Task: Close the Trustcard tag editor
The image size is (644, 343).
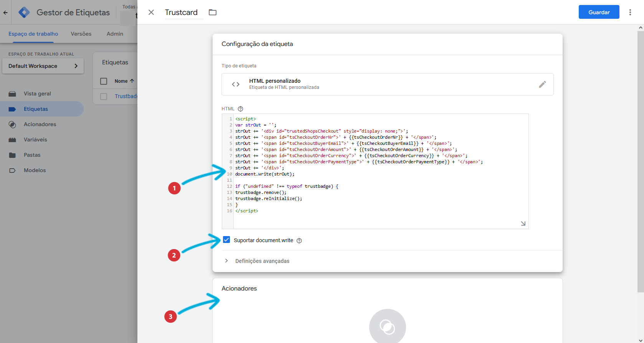Action: (151, 12)
